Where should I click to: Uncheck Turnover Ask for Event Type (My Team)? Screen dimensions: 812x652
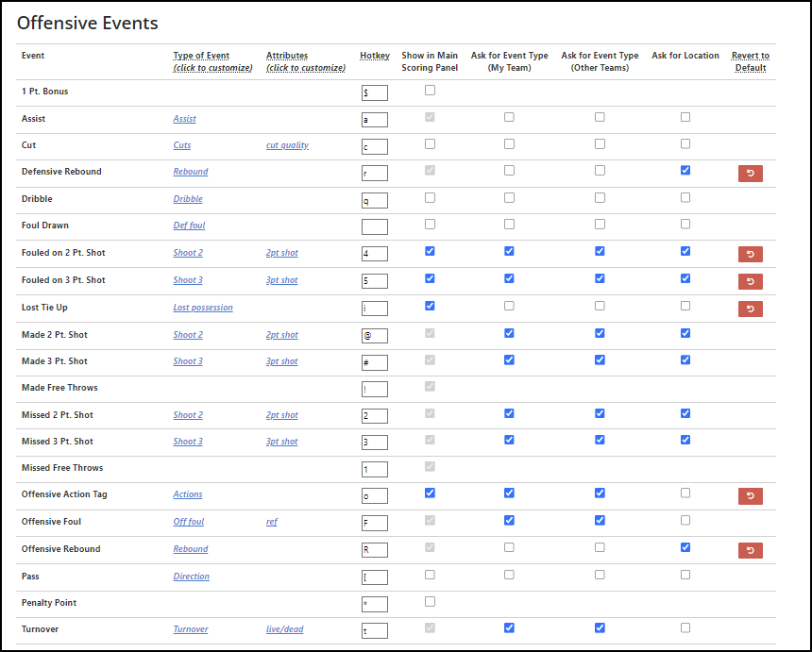509,627
